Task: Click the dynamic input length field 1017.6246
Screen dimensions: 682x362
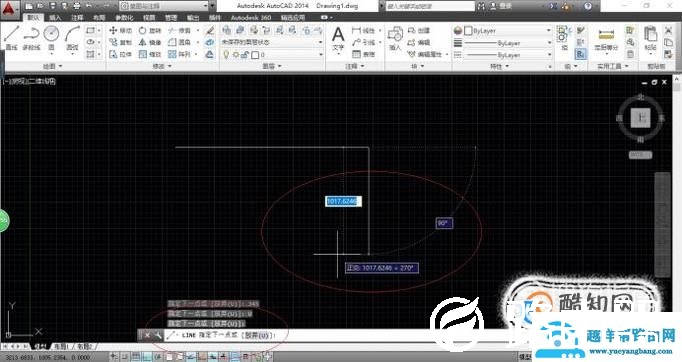Action: [343, 201]
